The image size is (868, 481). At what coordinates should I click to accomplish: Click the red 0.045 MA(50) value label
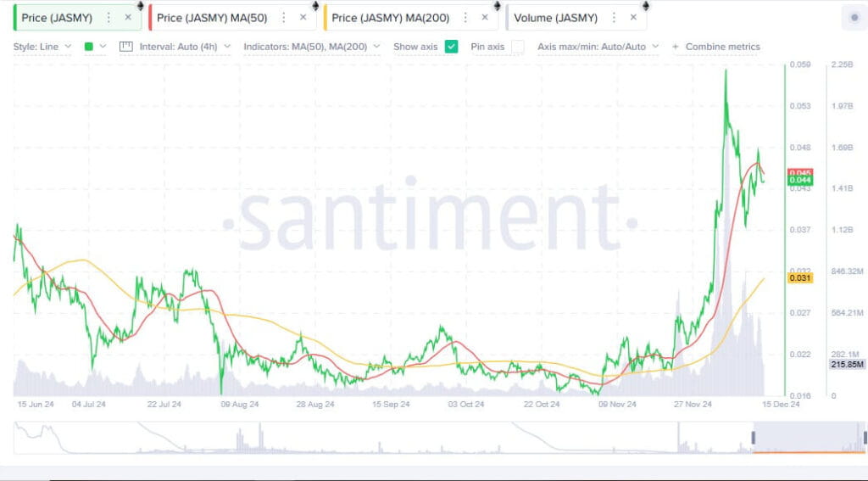click(x=800, y=173)
